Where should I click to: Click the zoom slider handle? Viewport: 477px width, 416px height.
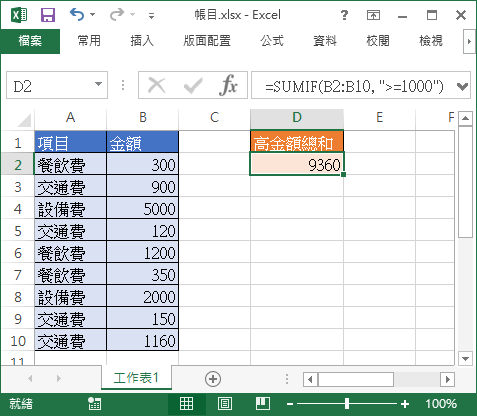pos(347,404)
